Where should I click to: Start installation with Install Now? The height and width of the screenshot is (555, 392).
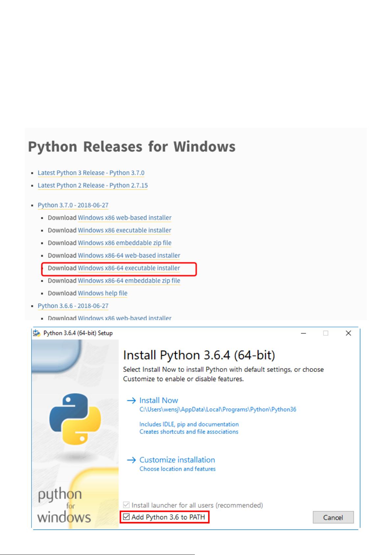point(158,401)
